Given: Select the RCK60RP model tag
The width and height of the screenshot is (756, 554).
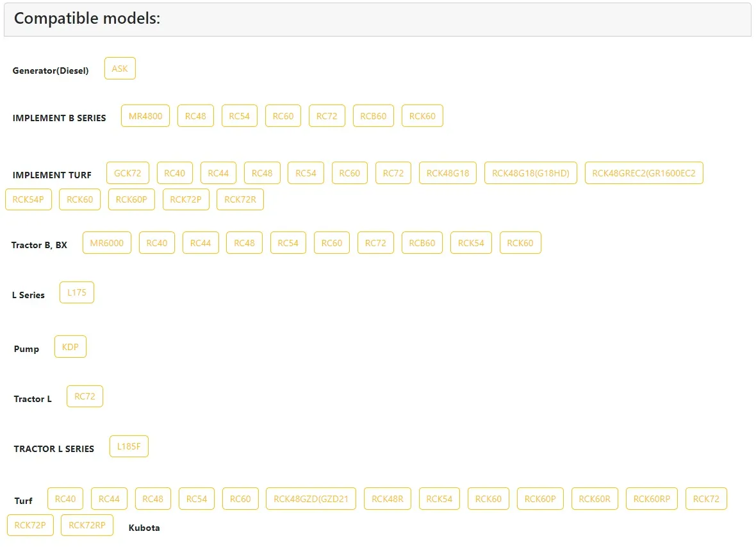Looking at the screenshot, I should (652, 499).
